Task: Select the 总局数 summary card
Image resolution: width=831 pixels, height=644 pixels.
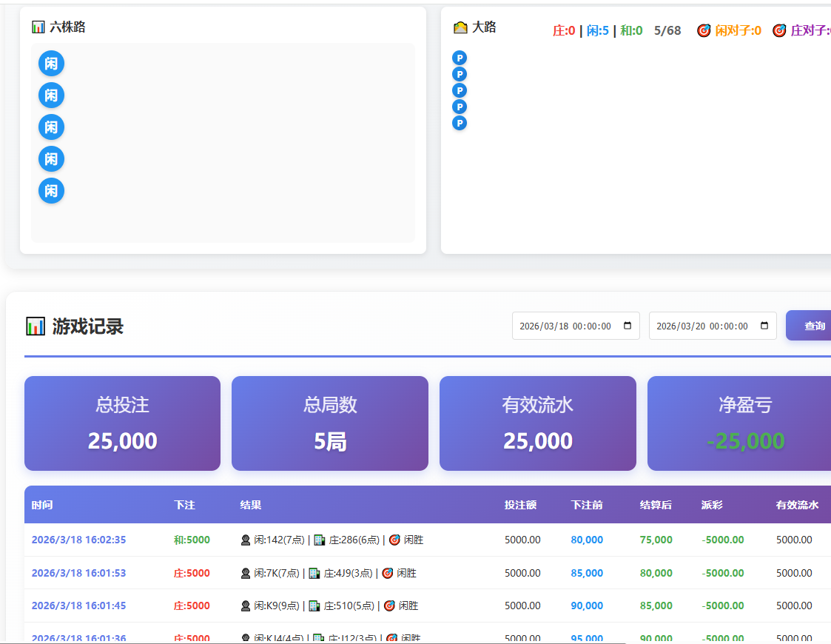Action: click(x=330, y=423)
